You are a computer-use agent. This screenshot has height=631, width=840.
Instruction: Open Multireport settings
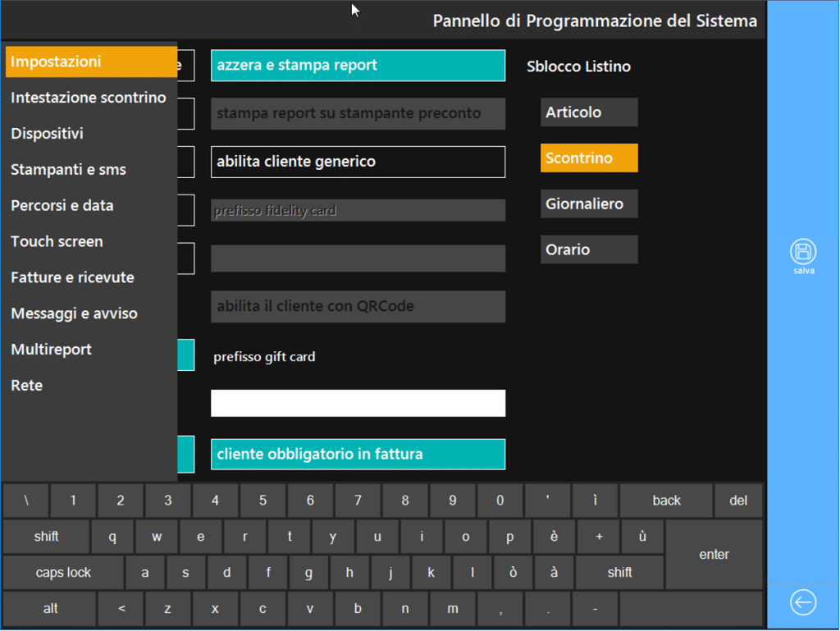(x=52, y=350)
